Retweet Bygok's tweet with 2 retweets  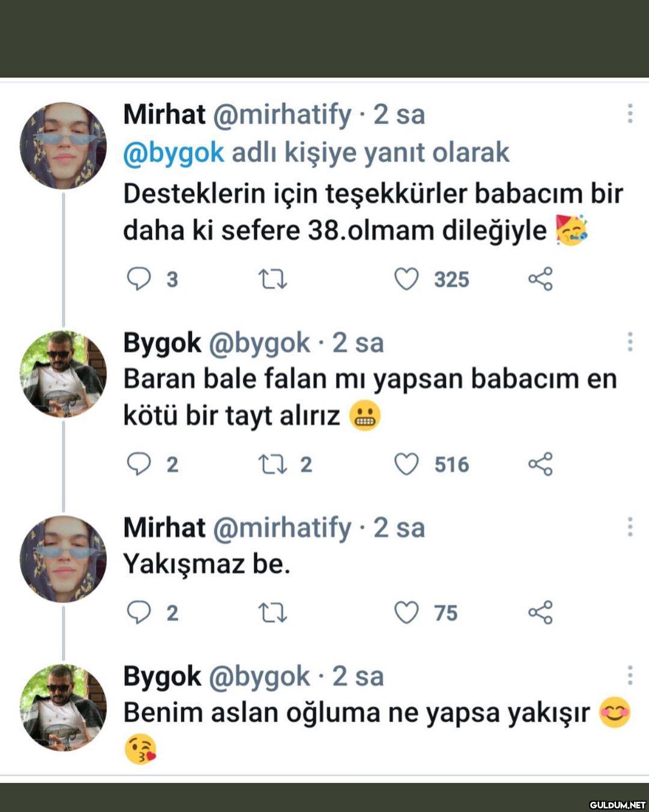click(x=272, y=465)
